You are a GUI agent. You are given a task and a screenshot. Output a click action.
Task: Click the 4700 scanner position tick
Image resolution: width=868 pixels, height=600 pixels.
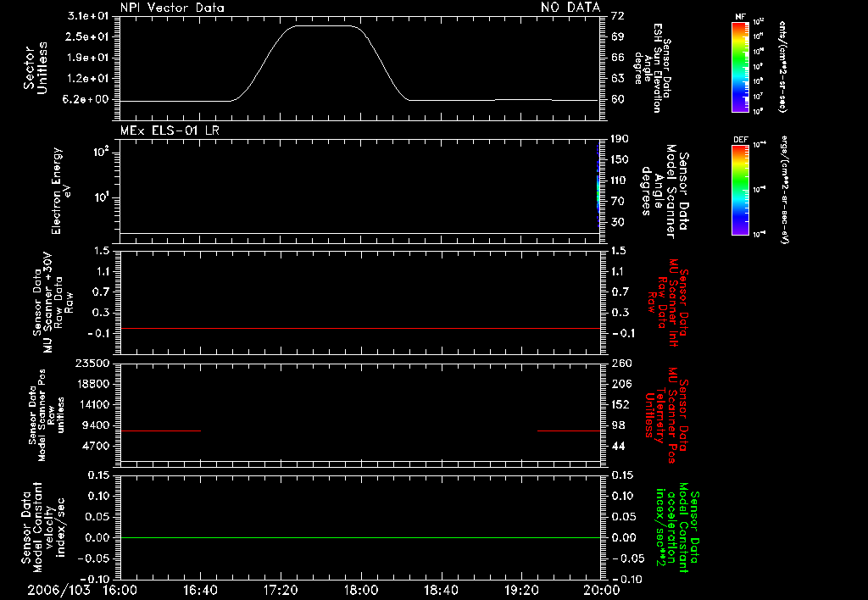(96, 446)
